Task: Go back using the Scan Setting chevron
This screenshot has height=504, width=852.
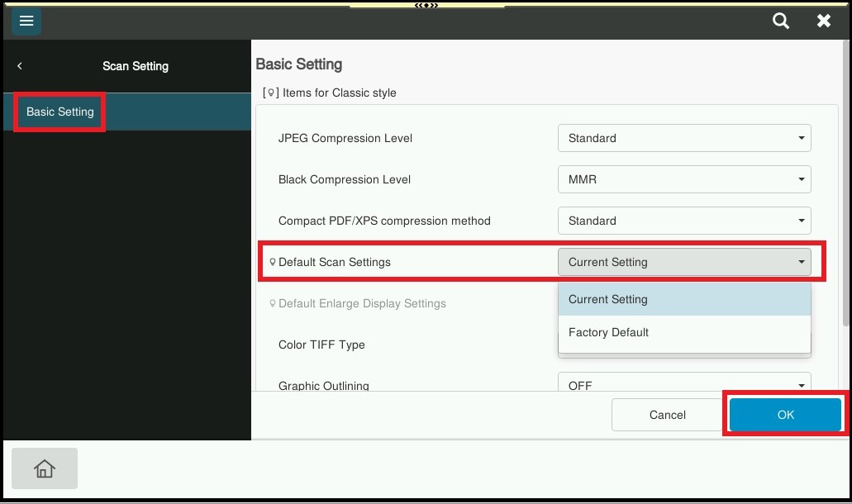Action: 20,66
